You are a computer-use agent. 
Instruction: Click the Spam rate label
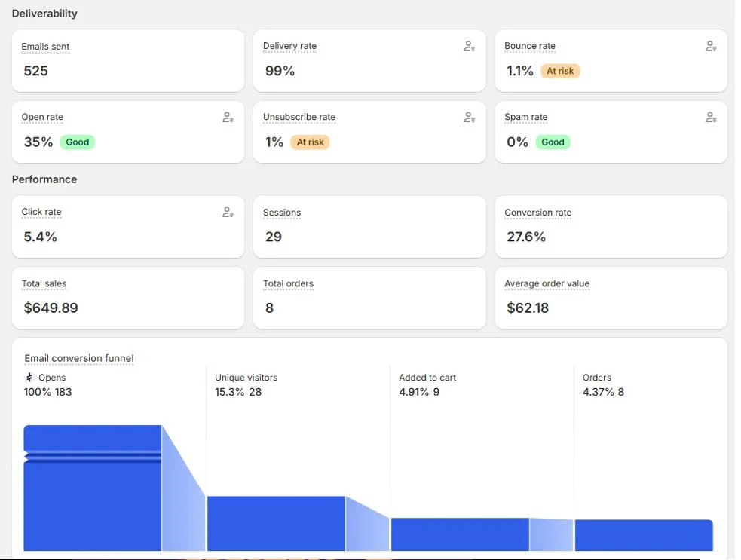[525, 117]
